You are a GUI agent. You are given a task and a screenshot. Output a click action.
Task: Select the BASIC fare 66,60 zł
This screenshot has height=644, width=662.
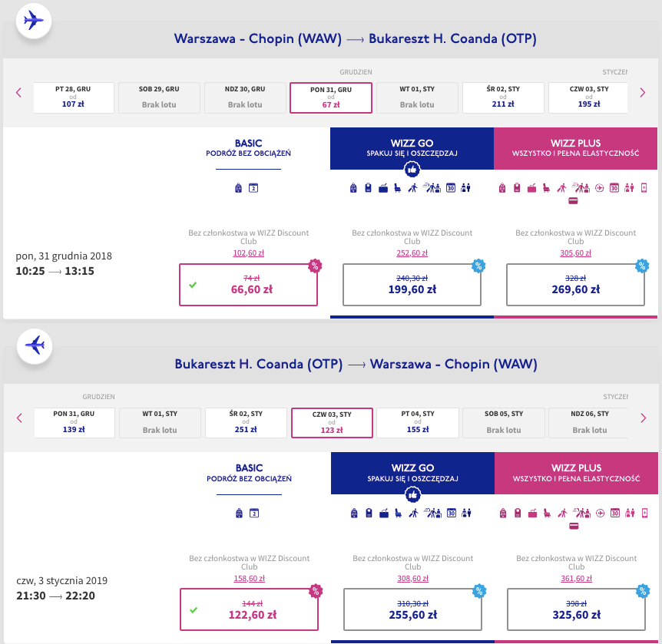[x=248, y=285]
